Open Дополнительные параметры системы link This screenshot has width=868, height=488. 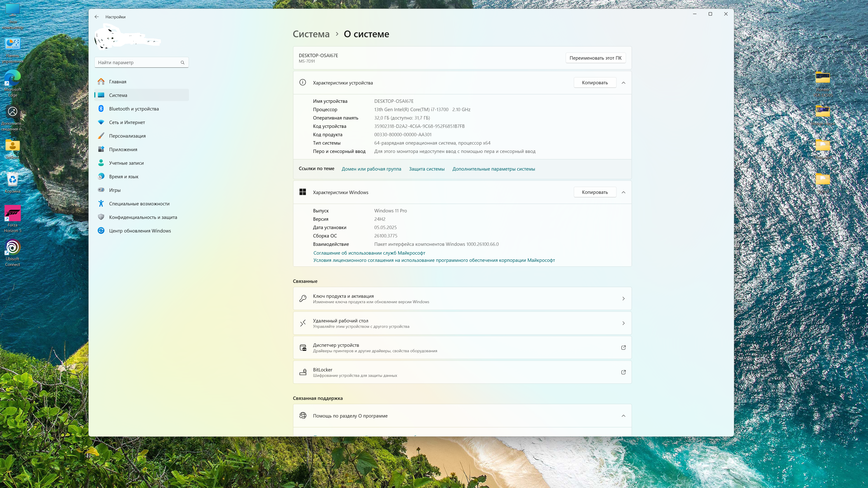(494, 169)
